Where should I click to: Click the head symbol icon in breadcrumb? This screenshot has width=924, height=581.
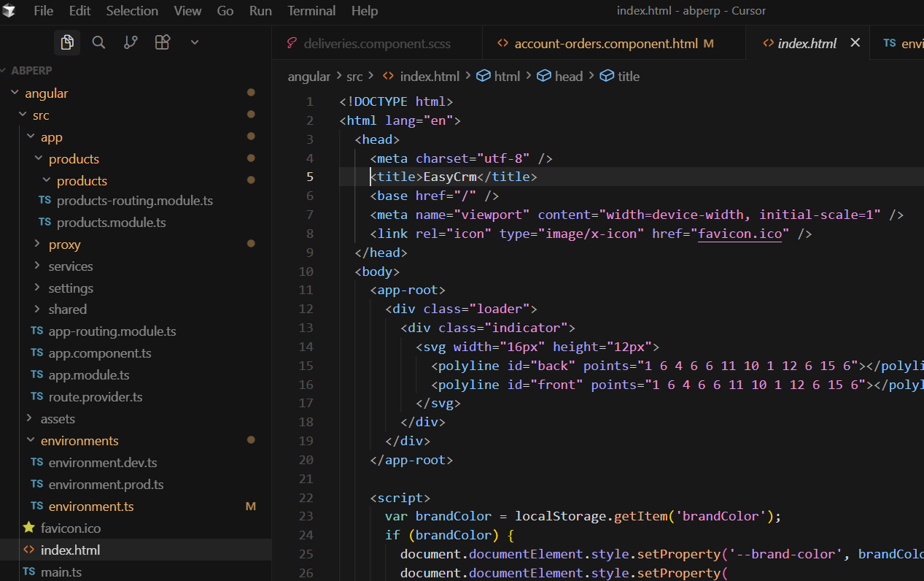coord(543,76)
